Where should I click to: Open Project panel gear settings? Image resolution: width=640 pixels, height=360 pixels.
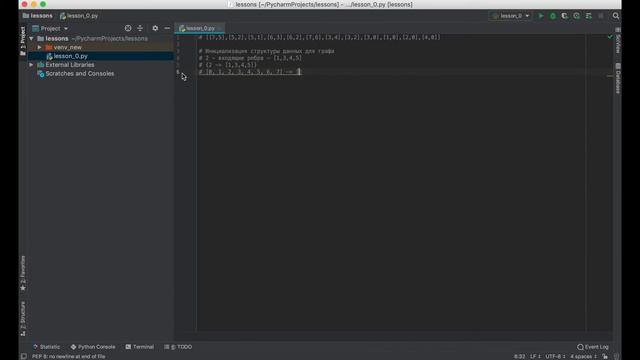[x=155, y=28]
